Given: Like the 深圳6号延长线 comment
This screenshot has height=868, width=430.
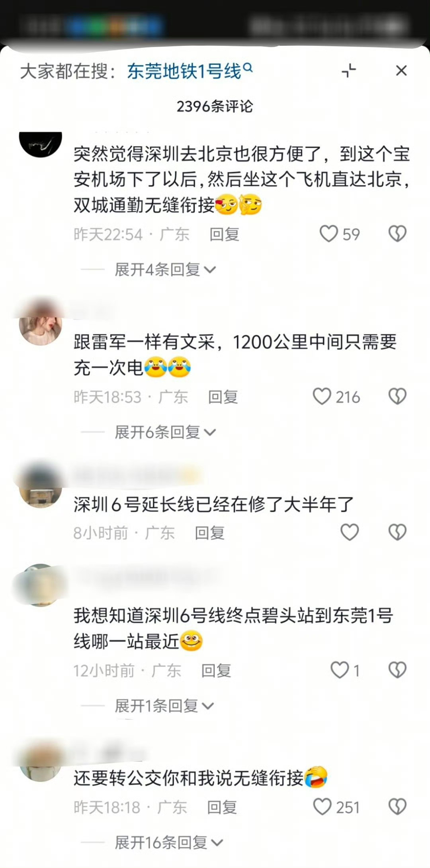Looking at the screenshot, I should 350,532.
